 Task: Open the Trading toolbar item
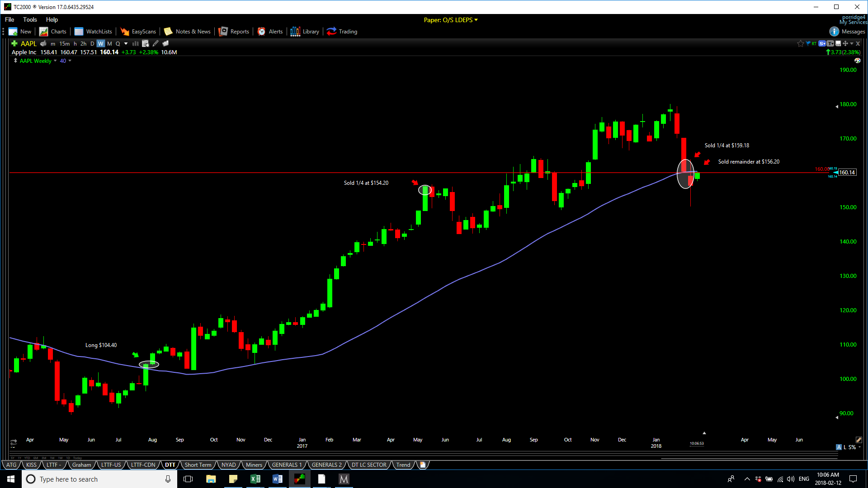point(342,32)
